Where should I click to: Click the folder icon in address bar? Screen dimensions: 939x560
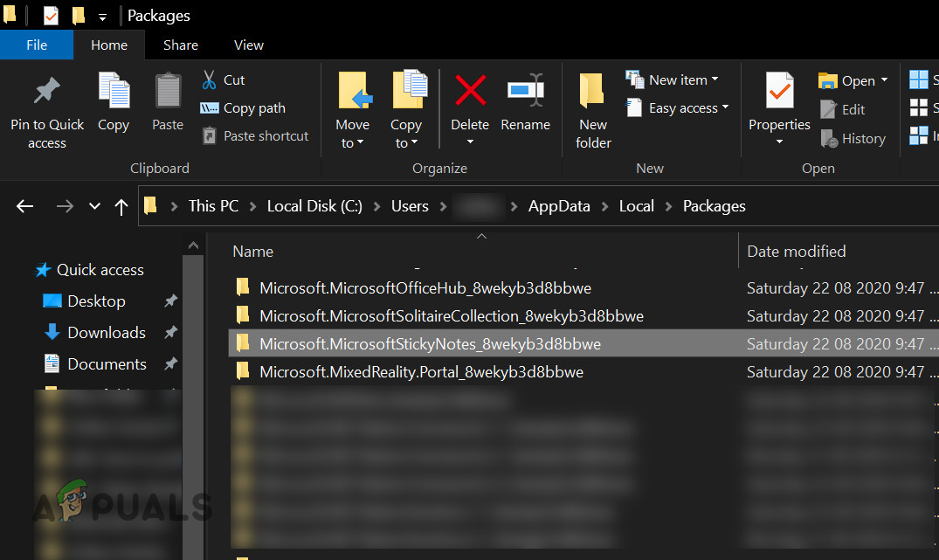pyautogui.click(x=150, y=206)
